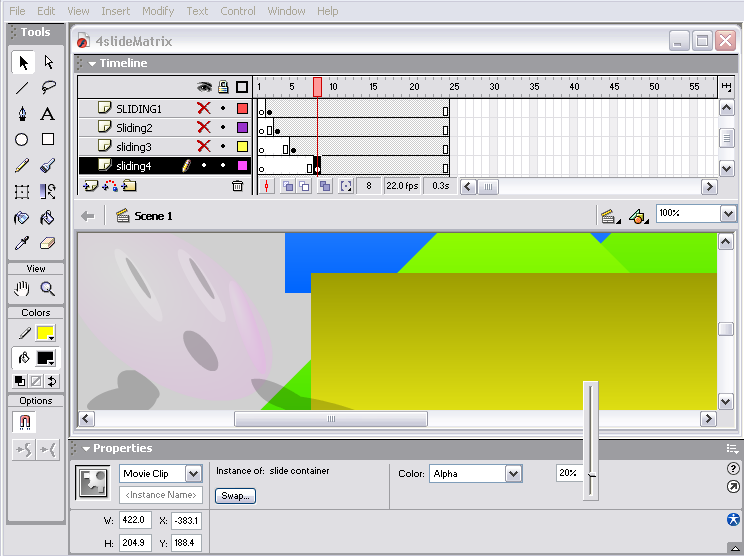Select the Paint Bucket tool
The width and height of the screenshot is (744, 556).
coord(48,217)
